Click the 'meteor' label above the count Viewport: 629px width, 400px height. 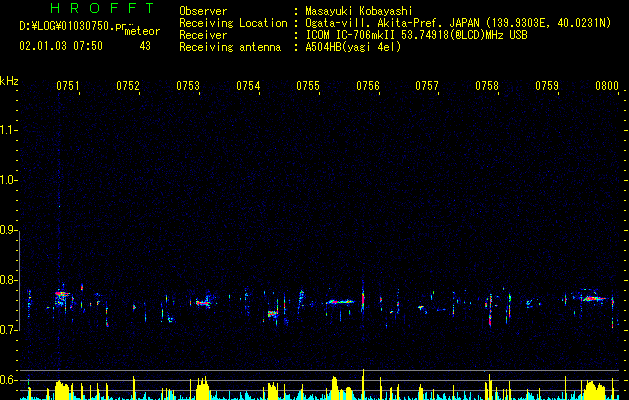coord(142,31)
